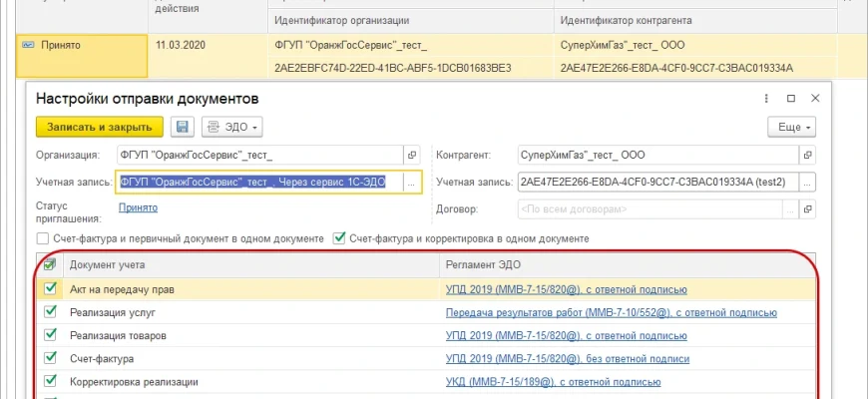868x399 pixels.
Task: Toggle the select-all checkbox in table header
Action: click(x=50, y=264)
